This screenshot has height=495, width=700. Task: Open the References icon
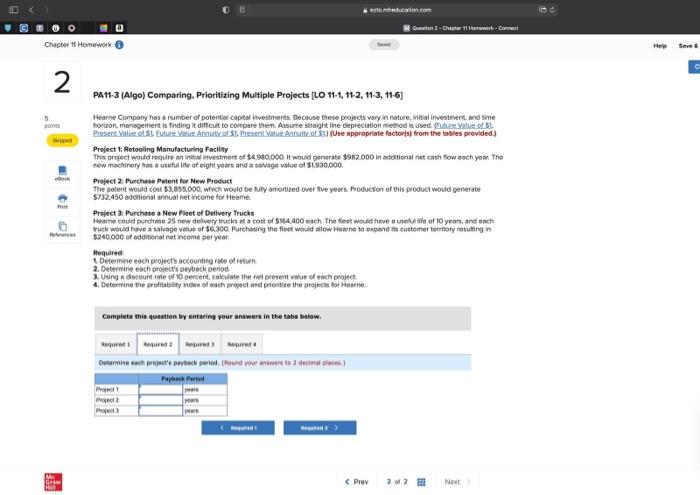(62, 229)
